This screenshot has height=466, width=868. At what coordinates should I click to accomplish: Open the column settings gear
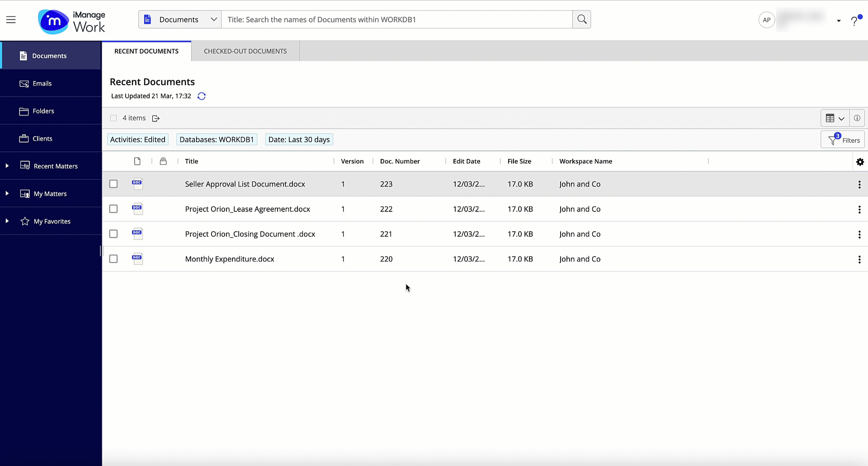click(860, 162)
